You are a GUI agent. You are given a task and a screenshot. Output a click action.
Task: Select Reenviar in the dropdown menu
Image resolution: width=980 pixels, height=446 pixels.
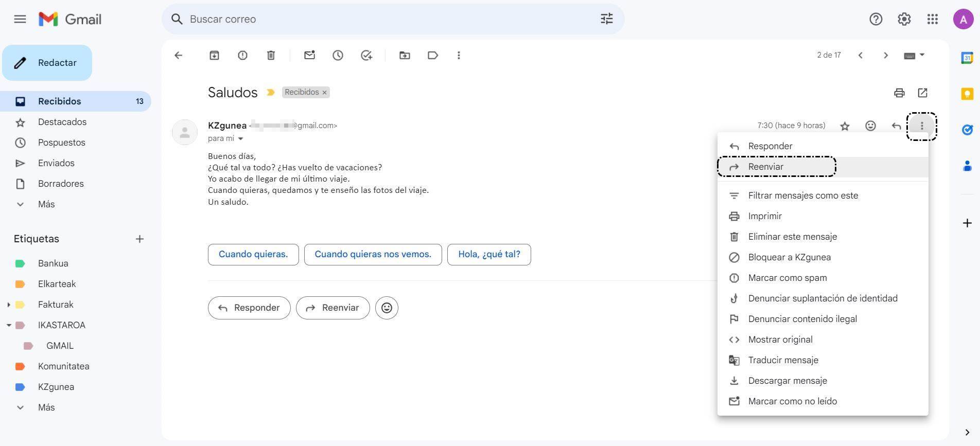pyautogui.click(x=823, y=167)
